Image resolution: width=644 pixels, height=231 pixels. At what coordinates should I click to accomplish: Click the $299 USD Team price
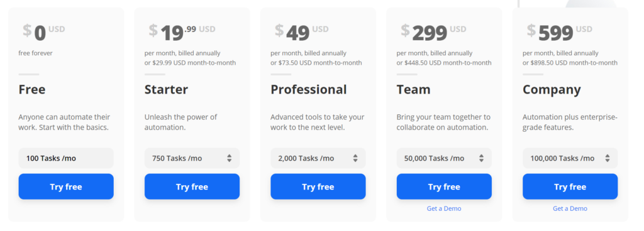[433, 32]
